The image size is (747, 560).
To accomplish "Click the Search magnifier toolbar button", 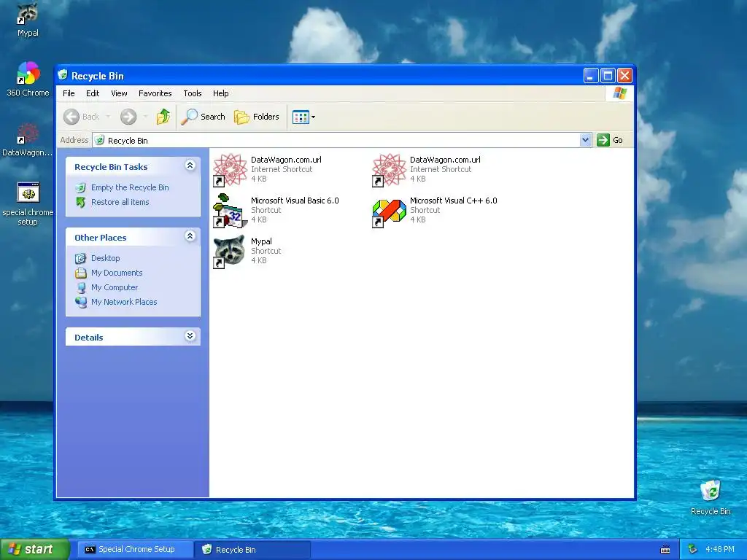I will [x=203, y=117].
